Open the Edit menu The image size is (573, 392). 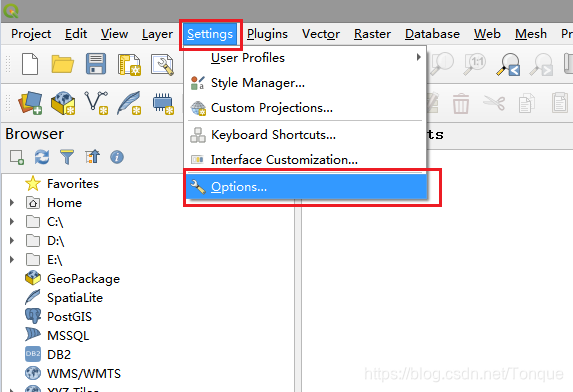click(76, 34)
